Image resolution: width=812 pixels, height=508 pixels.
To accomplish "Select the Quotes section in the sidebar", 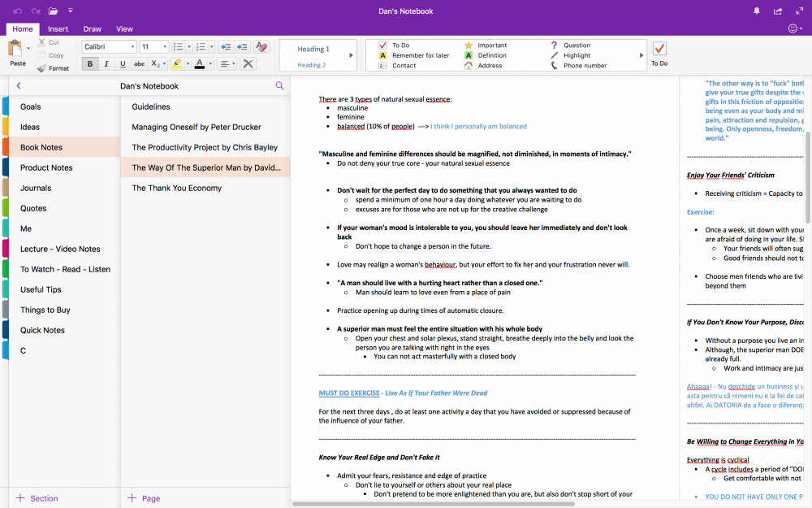I will [x=33, y=208].
